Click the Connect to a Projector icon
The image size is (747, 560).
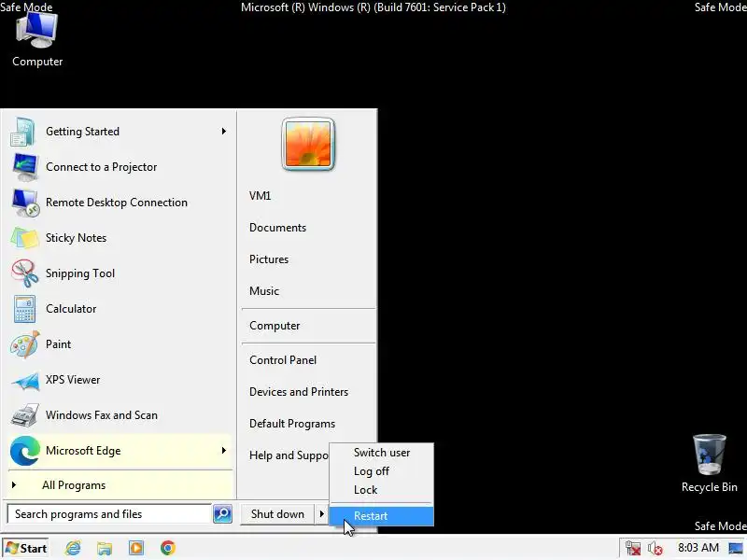click(x=25, y=167)
